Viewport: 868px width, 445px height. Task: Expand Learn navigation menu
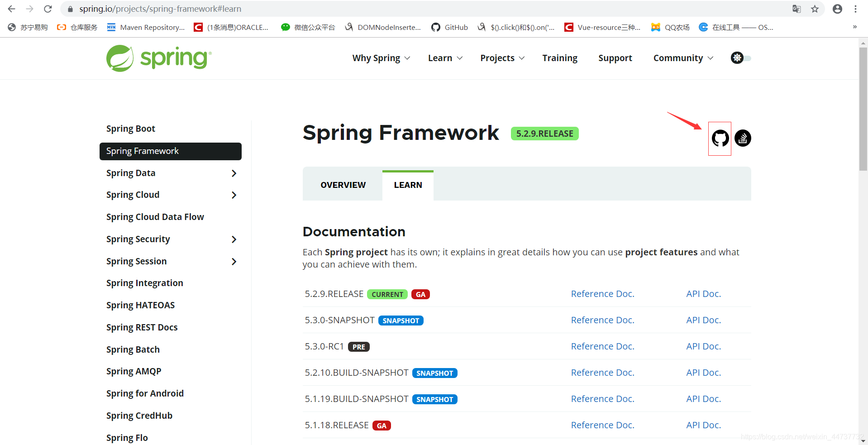click(445, 58)
